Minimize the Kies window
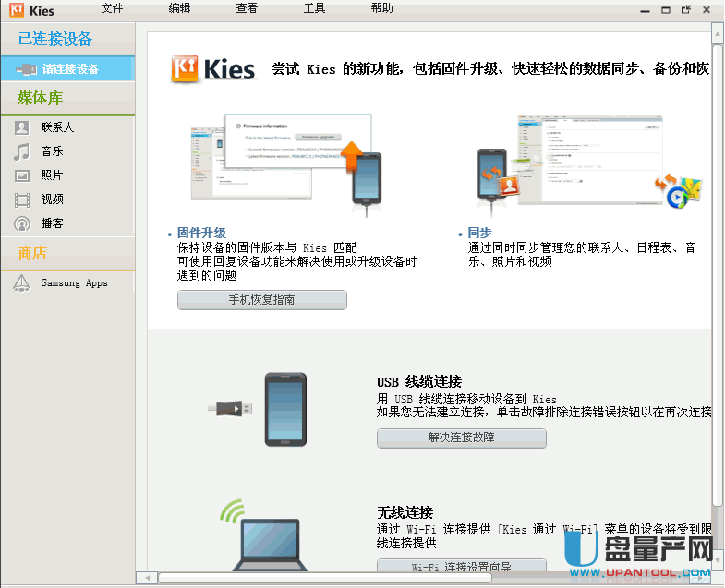This screenshot has height=588, width=725. pyautogui.click(x=645, y=10)
